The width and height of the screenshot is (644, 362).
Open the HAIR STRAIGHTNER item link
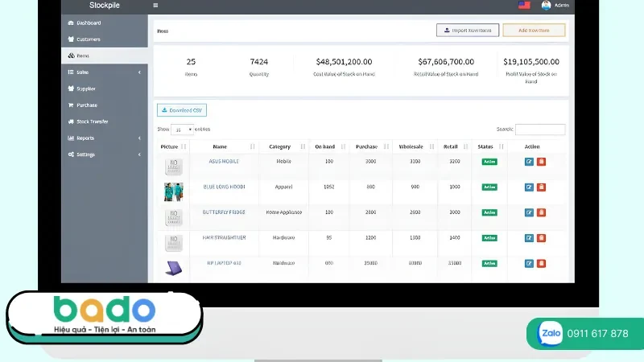[x=225, y=237]
